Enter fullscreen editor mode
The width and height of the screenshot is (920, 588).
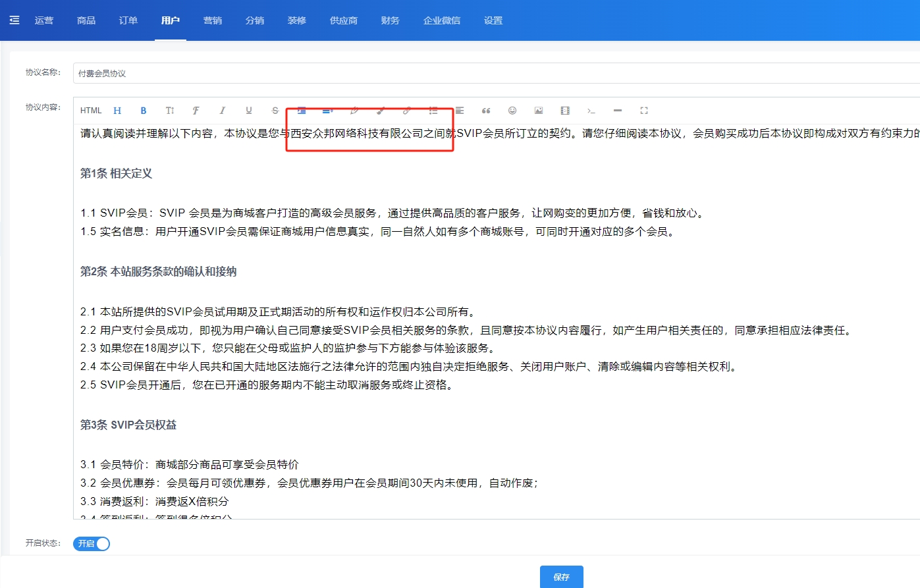point(644,111)
